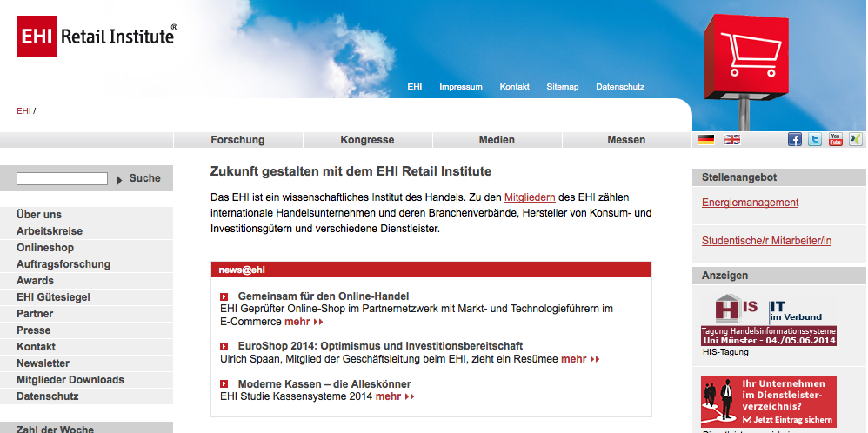Screen dimensions: 868x433
Task: Open Auftragsforschung in the sidebar
Action: click(86, 264)
